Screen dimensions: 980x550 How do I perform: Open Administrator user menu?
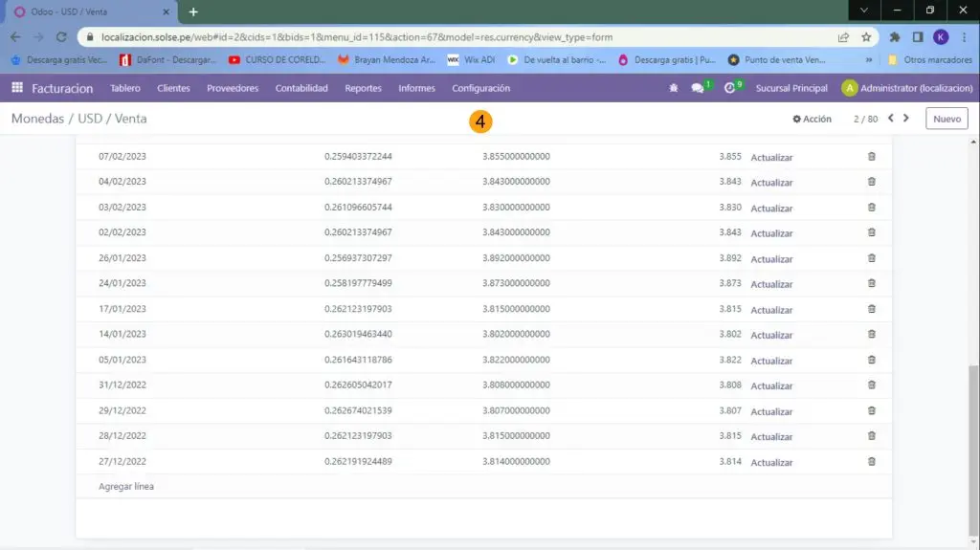coord(907,88)
